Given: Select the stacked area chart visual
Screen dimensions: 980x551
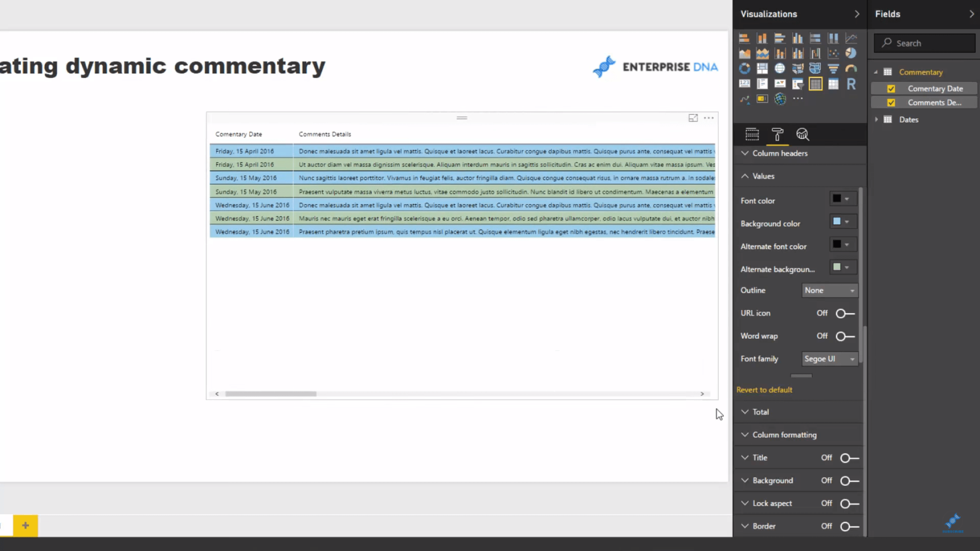Looking at the screenshot, I should tap(762, 54).
